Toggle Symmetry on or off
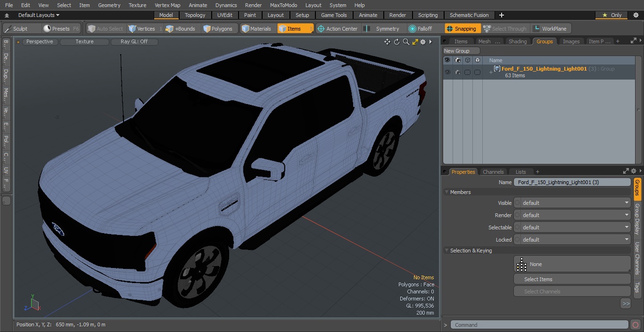This screenshot has height=332, width=644. tap(383, 29)
